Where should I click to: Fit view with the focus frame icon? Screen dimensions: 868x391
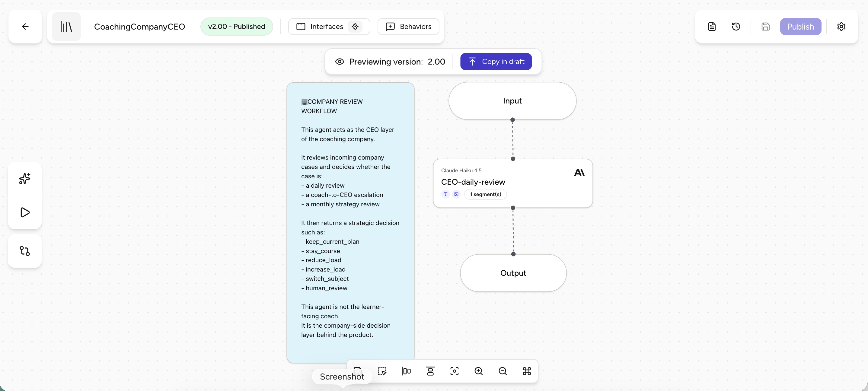pyautogui.click(x=454, y=371)
